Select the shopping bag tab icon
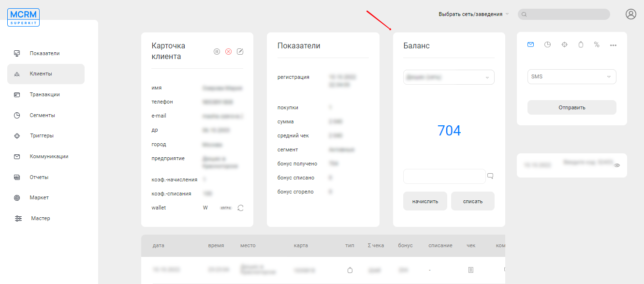 coord(581,45)
